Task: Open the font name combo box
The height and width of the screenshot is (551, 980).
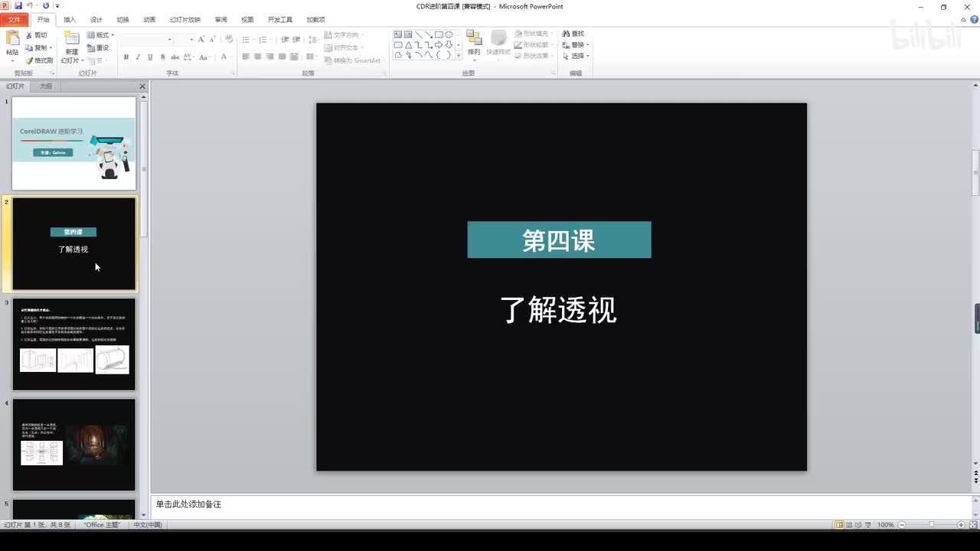Action: 147,39
